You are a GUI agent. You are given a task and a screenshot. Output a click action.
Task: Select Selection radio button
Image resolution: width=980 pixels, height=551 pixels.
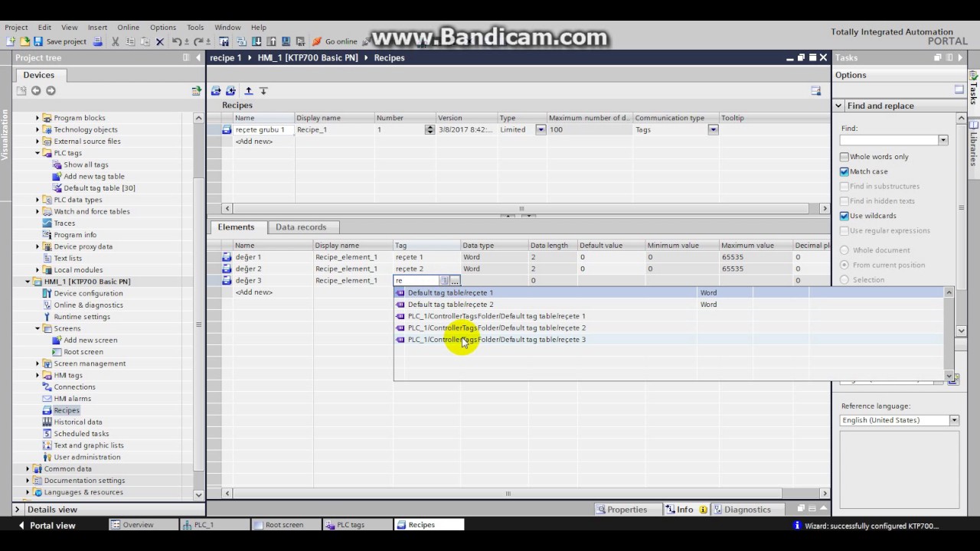844,279
